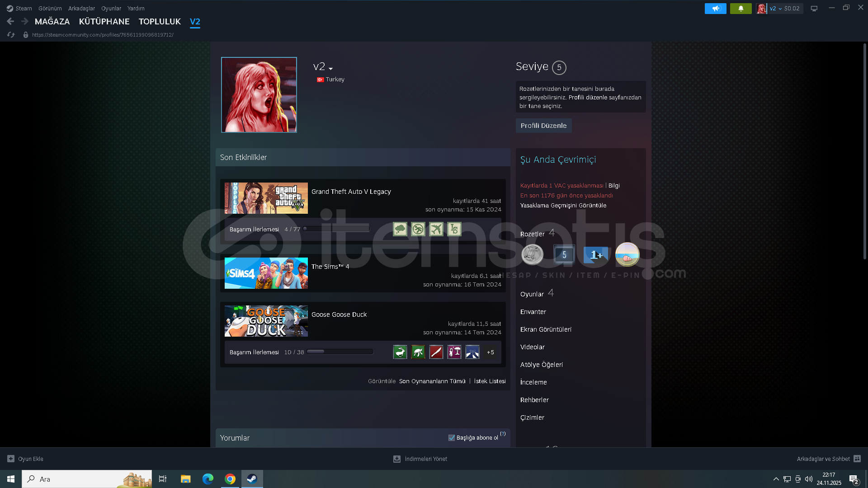Click Steam icon in Windows taskbar
The image size is (868, 488).
click(x=252, y=479)
